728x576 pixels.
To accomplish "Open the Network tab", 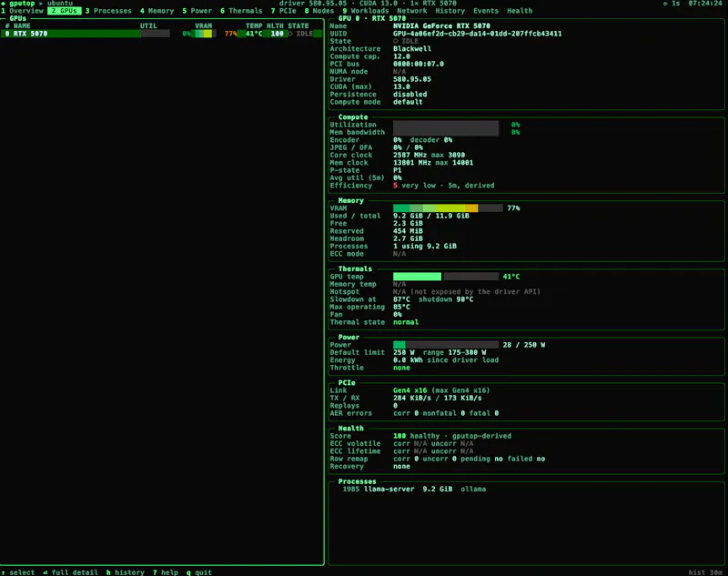I will pos(412,11).
